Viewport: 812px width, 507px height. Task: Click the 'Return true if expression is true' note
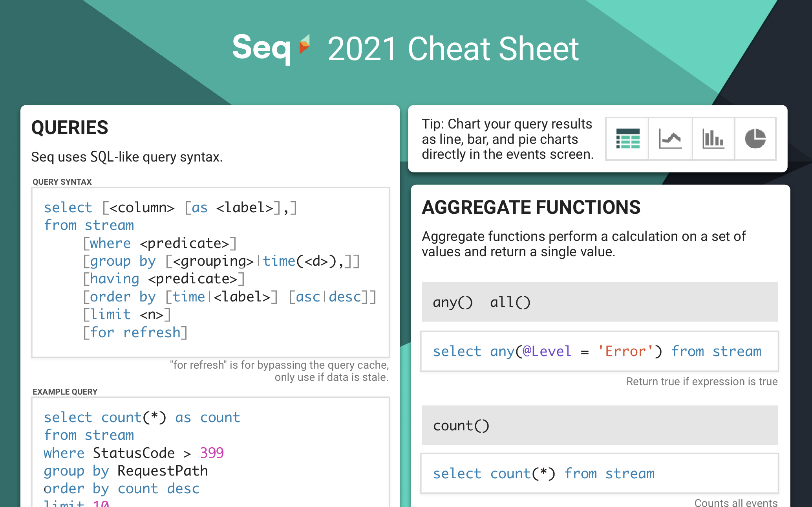[702, 382]
